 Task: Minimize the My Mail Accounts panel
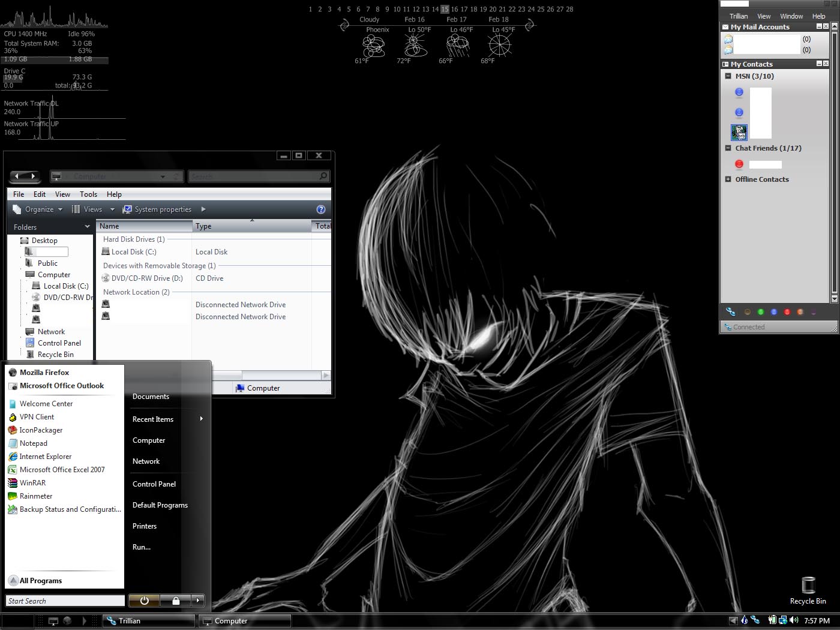[819, 26]
